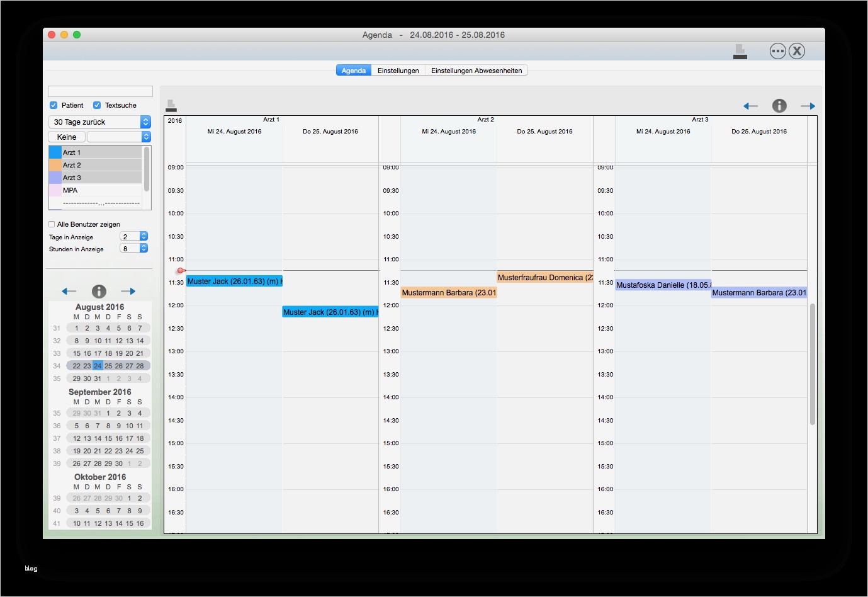Click the stamp icon in the top toolbar
Image resolution: width=868 pixels, height=597 pixels.
click(x=740, y=52)
